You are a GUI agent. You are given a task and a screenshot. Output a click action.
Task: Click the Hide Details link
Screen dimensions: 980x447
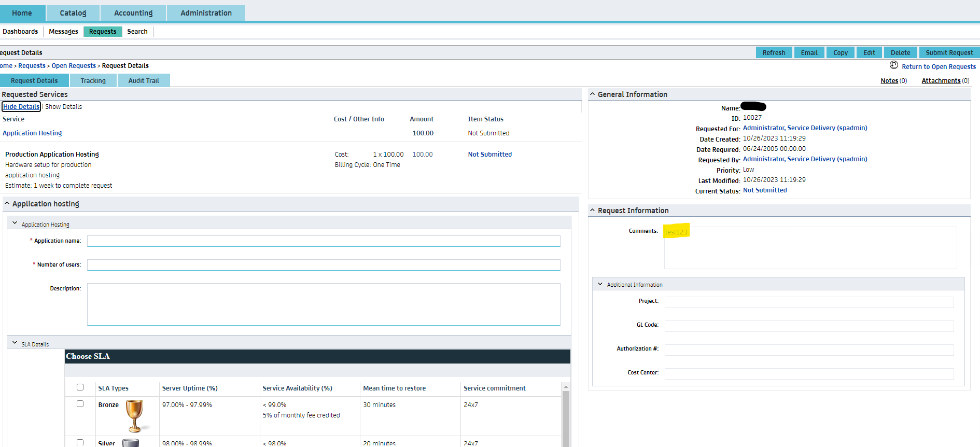[x=21, y=107]
